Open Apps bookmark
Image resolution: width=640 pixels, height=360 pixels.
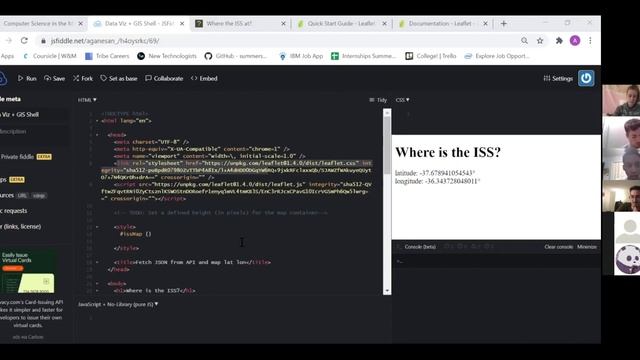click(x=7, y=56)
